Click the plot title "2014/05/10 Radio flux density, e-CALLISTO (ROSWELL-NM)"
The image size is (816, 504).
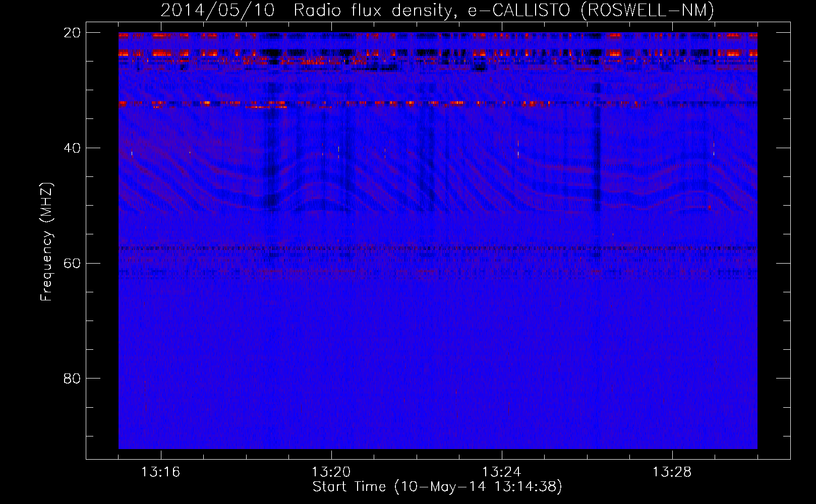437,10
